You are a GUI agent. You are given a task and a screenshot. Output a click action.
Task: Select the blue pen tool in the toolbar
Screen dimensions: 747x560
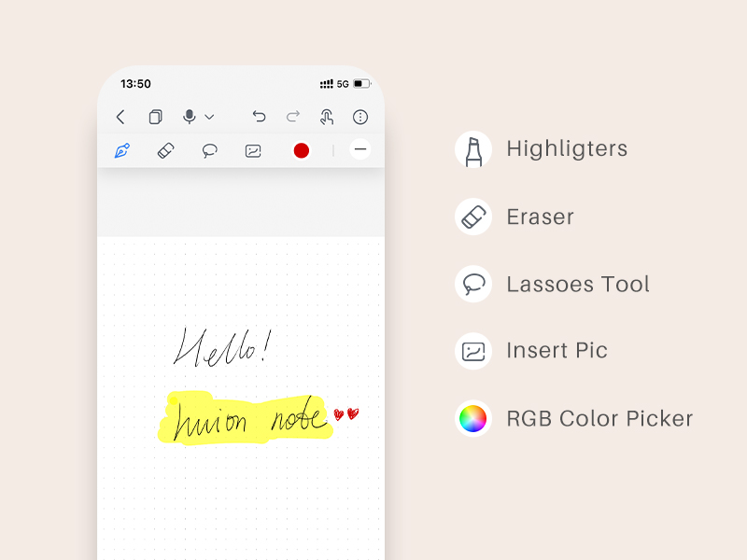pyautogui.click(x=122, y=150)
